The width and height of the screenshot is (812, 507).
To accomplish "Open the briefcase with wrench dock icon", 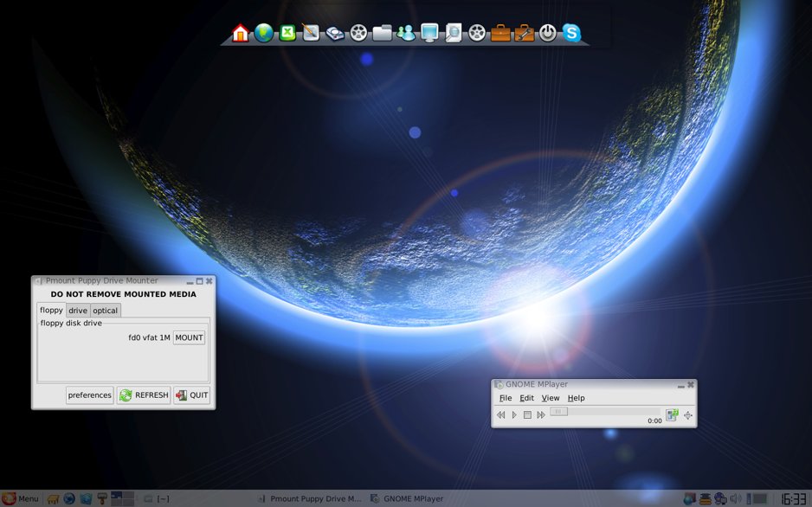I will coord(524,33).
